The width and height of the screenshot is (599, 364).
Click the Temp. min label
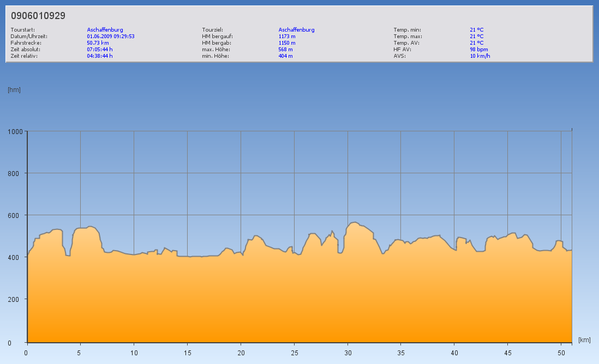[x=407, y=30]
